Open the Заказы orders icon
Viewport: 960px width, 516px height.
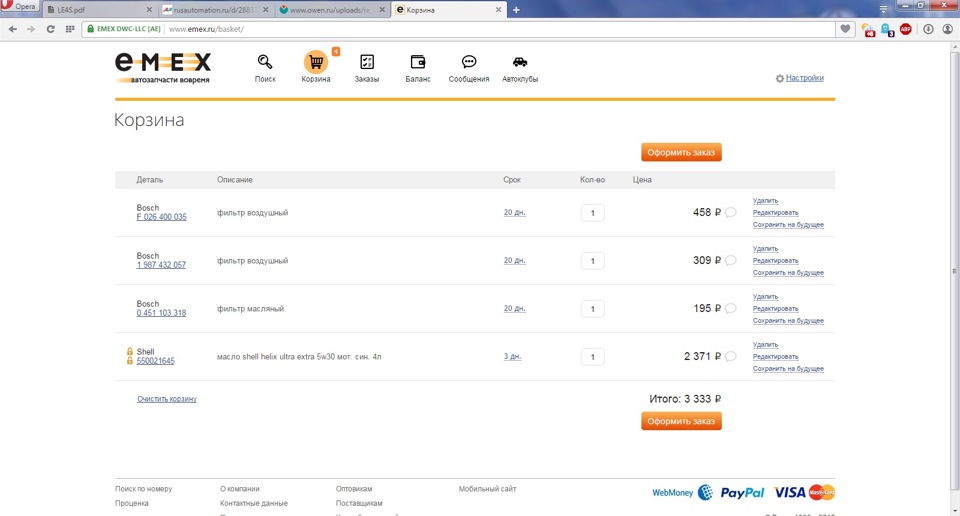[367, 62]
